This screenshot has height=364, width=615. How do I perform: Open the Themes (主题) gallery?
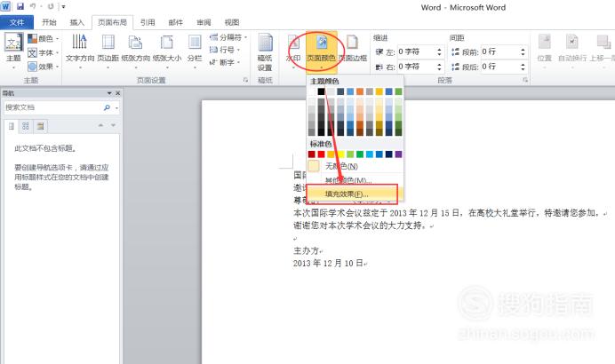tap(13, 51)
